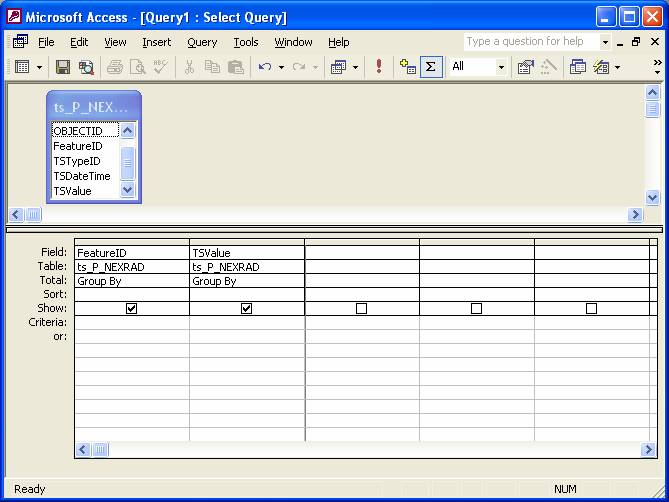Open the Query Type dropdown arrow
669x502 pixels.
click(x=355, y=67)
